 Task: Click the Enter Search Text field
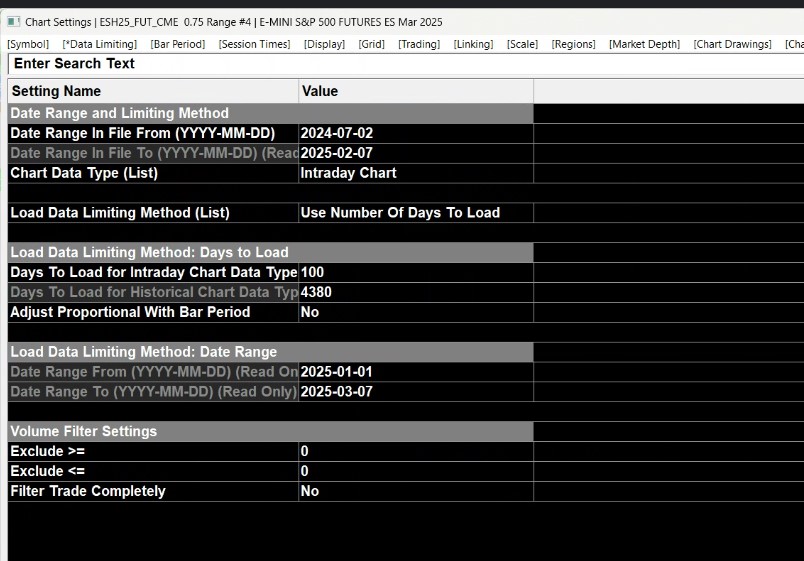click(x=406, y=64)
